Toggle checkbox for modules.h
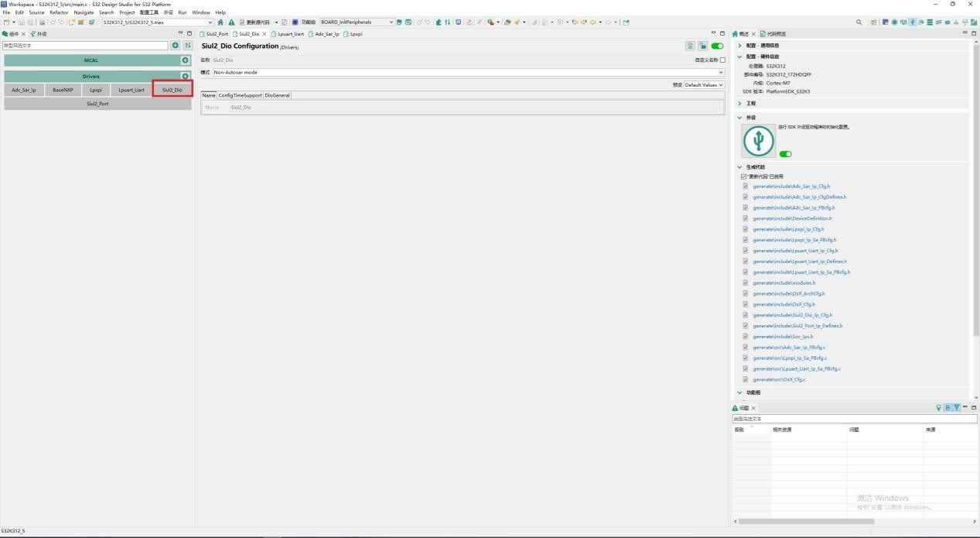The image size is (980, 538). click(x=746, y=283)
